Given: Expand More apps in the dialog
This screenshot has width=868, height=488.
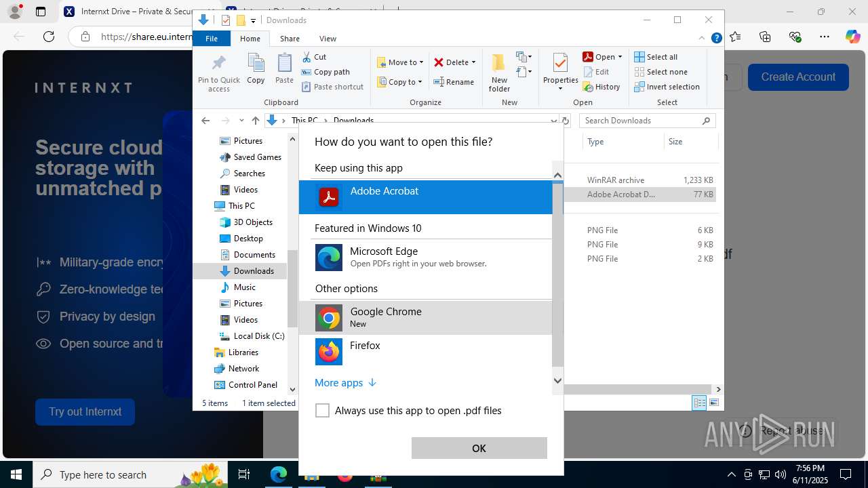Looking at the screenshot, I should [345, 383].
